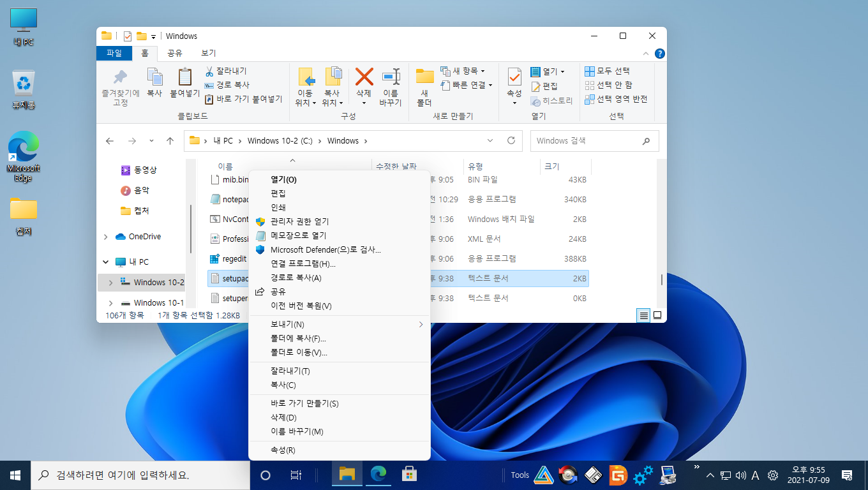The width and height of the screenshot is (868, 490).
Task: Expand the OneDrive tree node
Action: point(105,237)
